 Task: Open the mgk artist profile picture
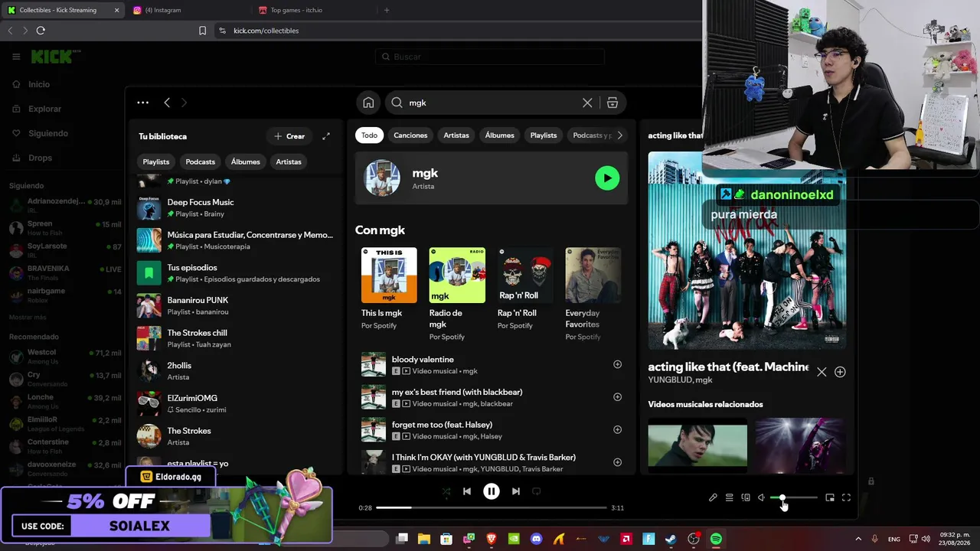[x=382, y=178]
